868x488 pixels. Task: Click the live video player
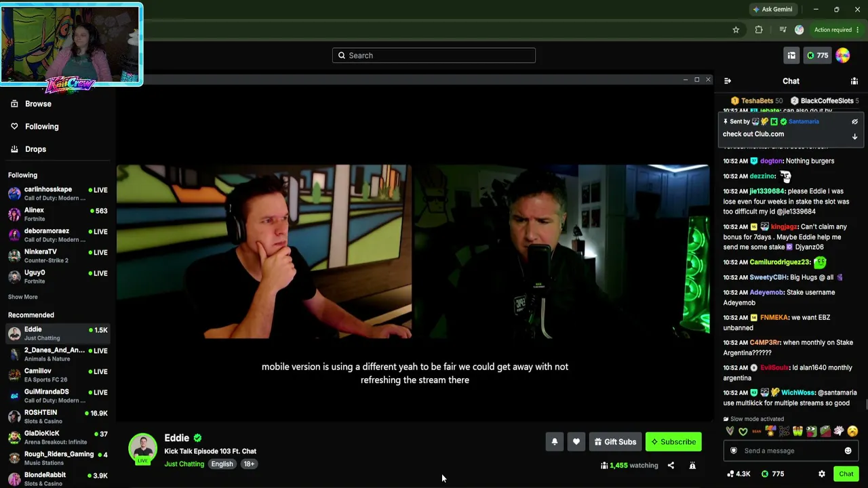[x=414, y=252]
